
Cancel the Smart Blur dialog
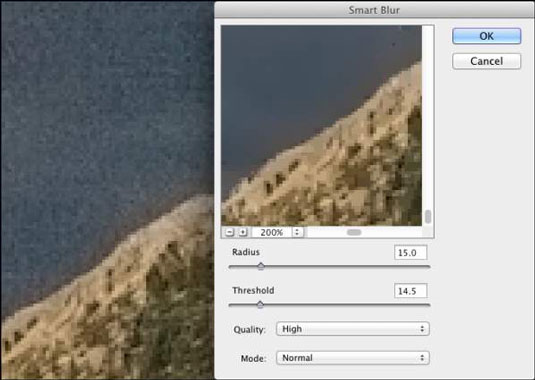pos(486,61)
